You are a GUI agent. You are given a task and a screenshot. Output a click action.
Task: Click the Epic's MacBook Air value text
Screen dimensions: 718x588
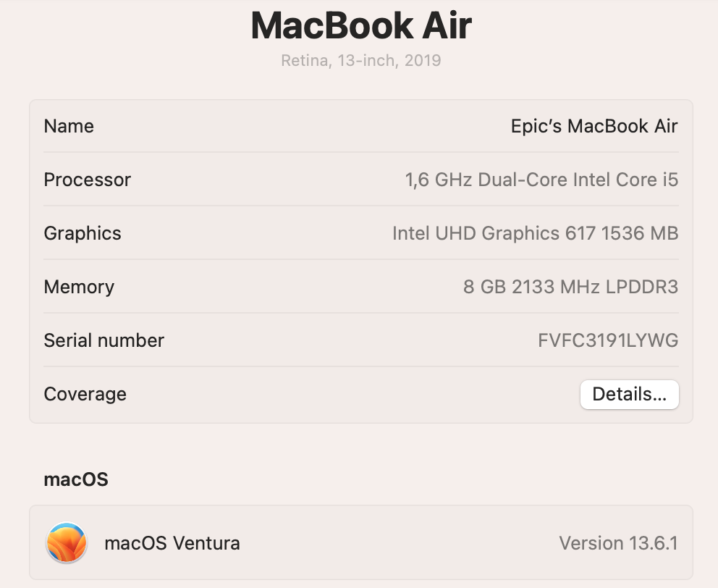click(x=595, y=126)
